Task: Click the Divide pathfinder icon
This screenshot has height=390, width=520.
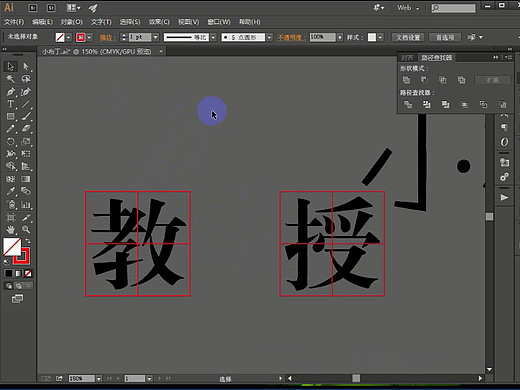Action: pyautogui.click(x=408, y=105)
